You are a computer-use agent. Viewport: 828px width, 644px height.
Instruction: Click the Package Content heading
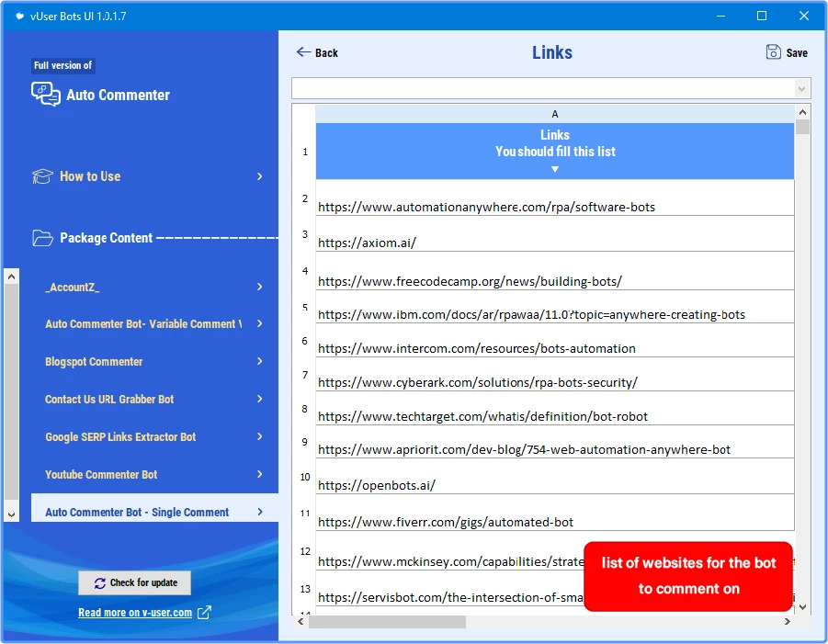tap(106, 238)
